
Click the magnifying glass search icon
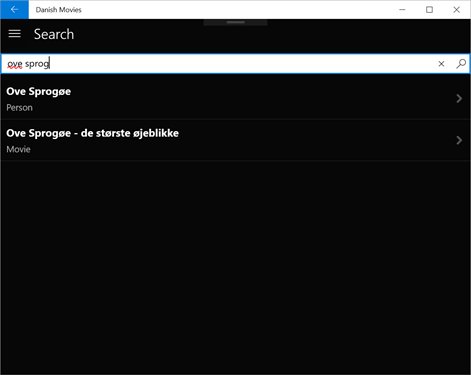click(x=461, y=63)
